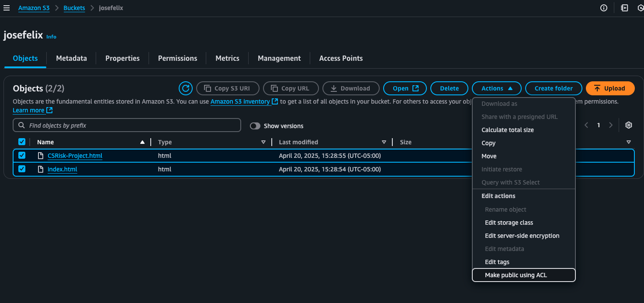The image size is (644, 303).
Task: Open the hamburger navigation menu
Action: pos(7,8)
